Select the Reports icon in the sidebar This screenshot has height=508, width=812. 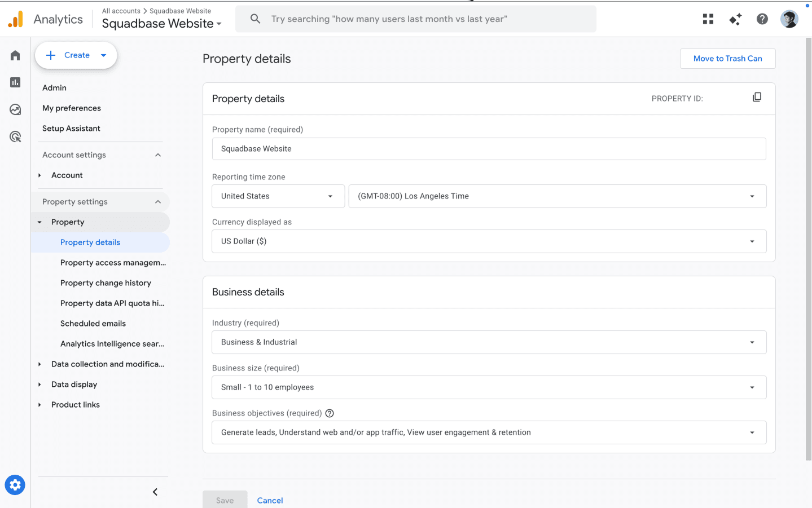[15, 82]
